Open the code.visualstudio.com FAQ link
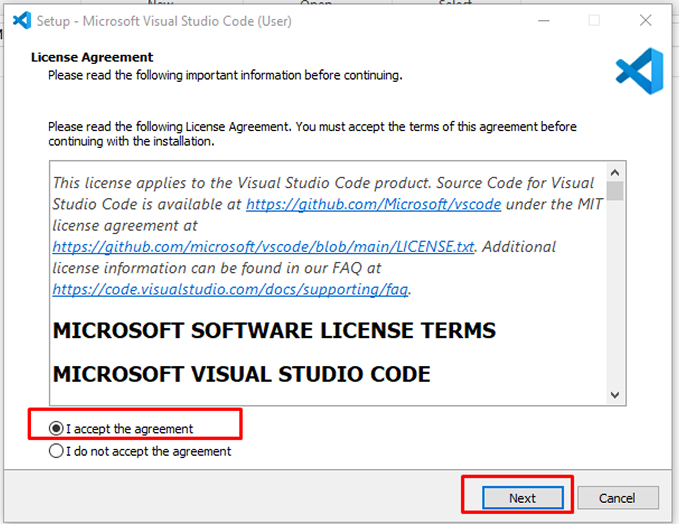 pyautogui.click(x=230, y=289)
